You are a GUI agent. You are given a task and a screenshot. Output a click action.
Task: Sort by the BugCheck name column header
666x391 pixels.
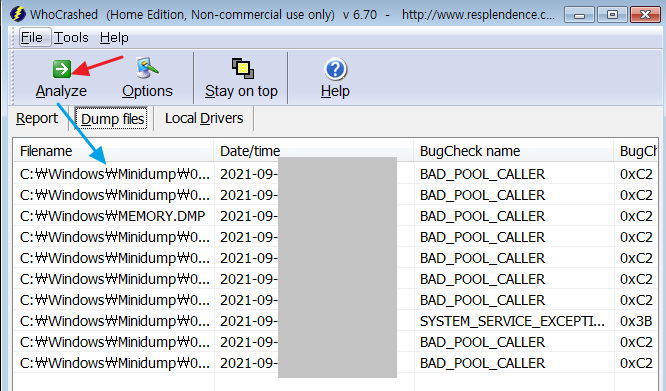click(514, 151)
